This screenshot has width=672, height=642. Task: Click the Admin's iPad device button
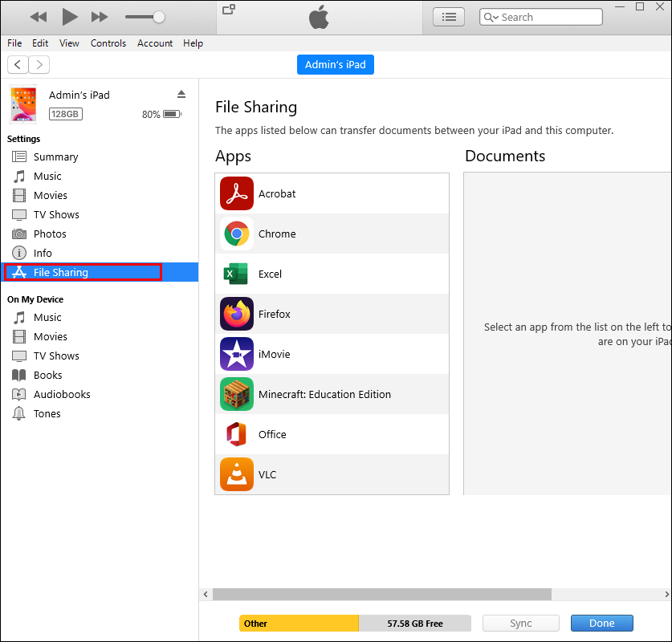click(335, 65)
